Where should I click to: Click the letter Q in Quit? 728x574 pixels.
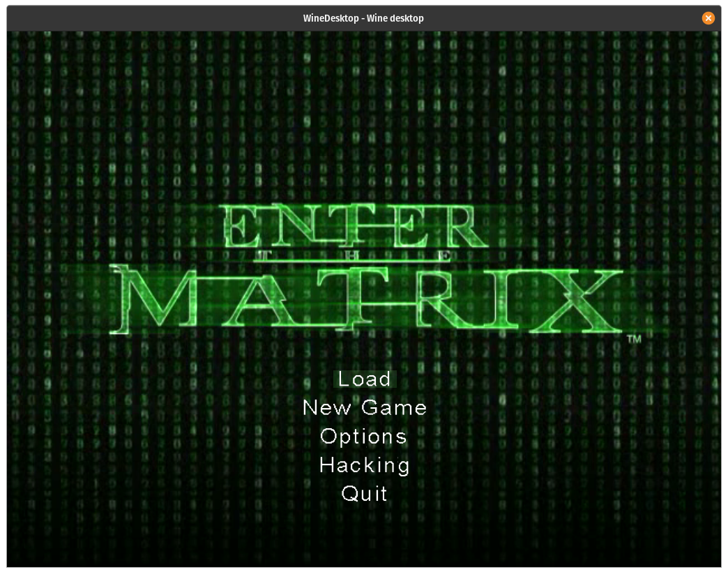[350, 494]
